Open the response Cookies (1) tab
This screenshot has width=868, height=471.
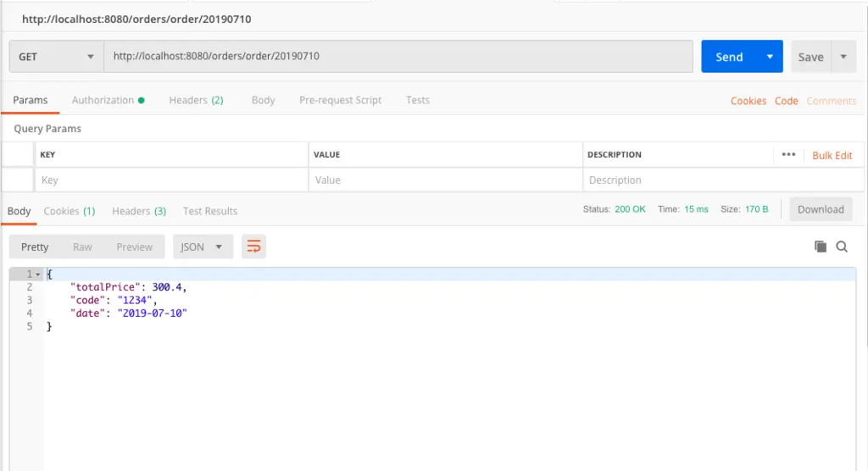[x=70, y=211]
